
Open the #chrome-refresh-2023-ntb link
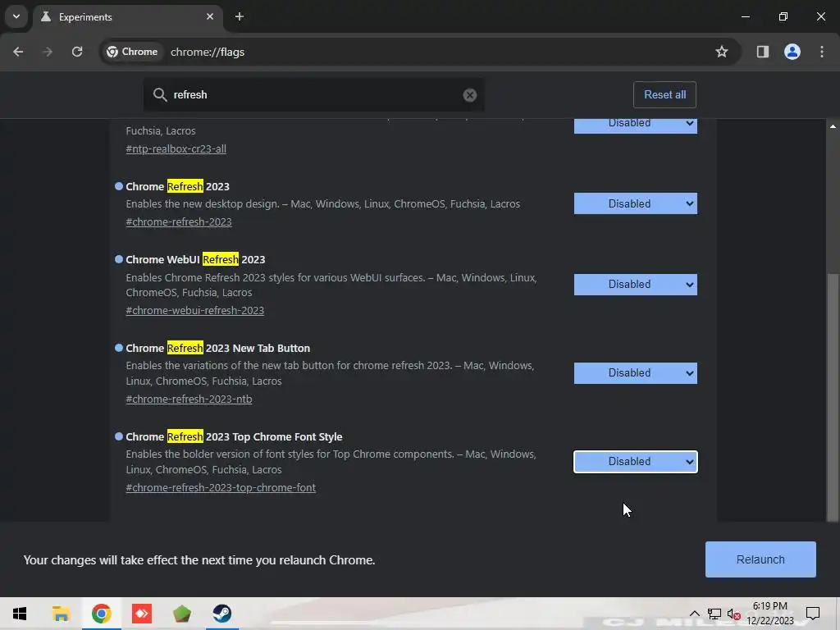189,399
